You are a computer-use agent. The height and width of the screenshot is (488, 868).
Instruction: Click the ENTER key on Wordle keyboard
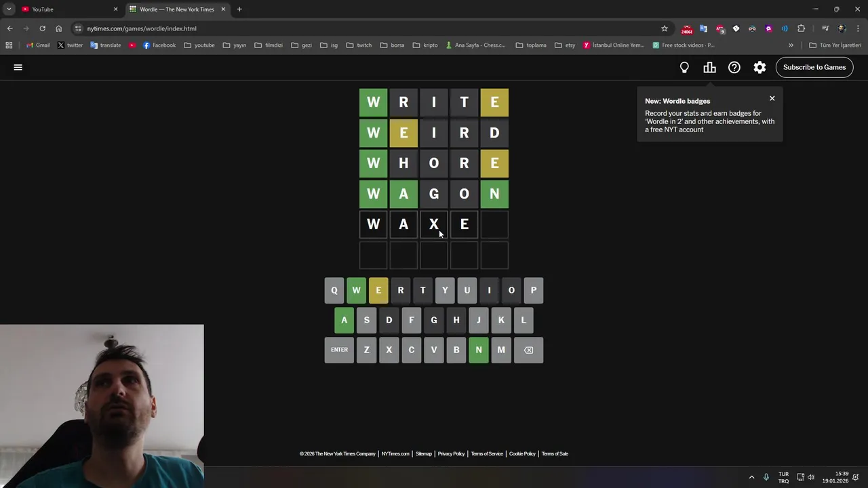339,350
